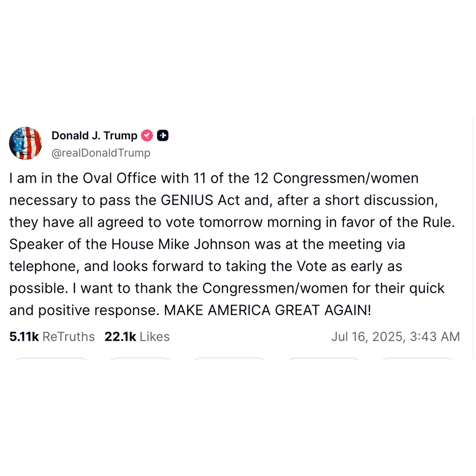Click the fourth cut-off action button below post
The image size is (476, 476).
324,358
